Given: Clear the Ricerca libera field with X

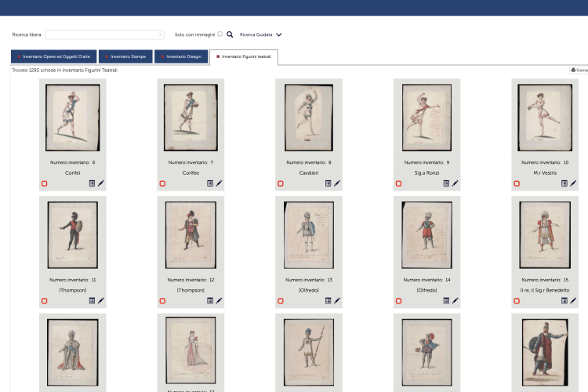Looking at the screenshot, I should (x=161, y=34).
